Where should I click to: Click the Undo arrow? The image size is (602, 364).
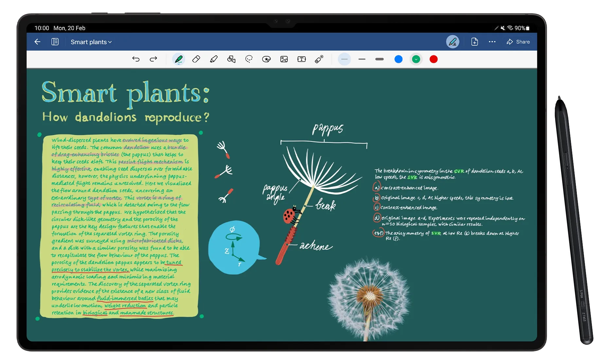tap(136, 59)
